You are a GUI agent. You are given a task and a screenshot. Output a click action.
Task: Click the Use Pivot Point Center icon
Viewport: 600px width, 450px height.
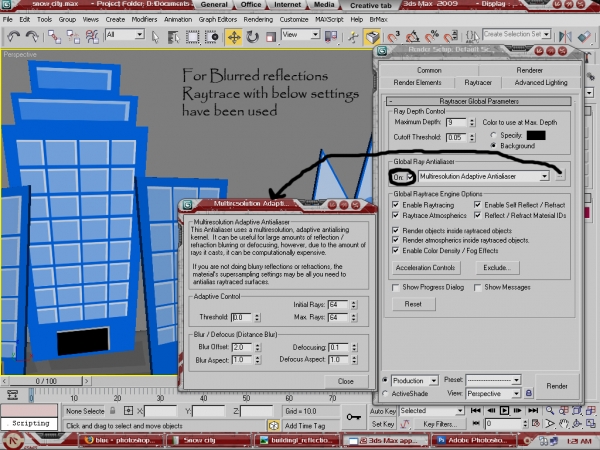[331, 37]
